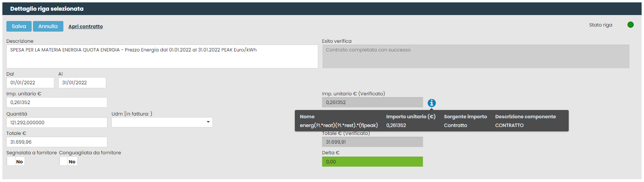Click the Imp. unitario € (Verificato) field

(x=372, y=102)
